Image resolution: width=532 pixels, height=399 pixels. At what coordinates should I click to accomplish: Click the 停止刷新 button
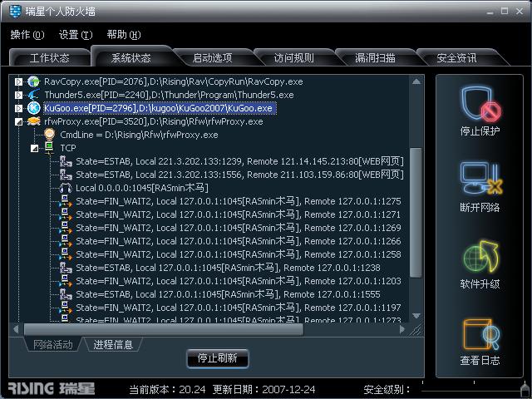218,358
